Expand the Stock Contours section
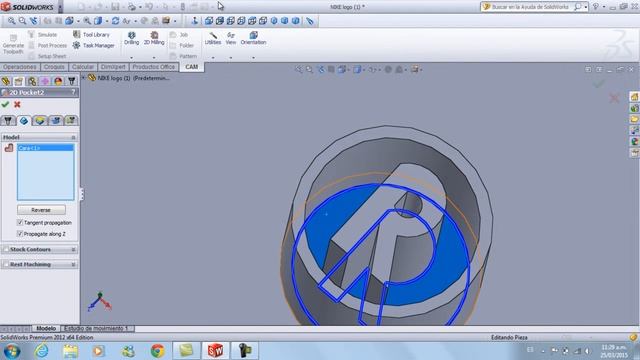This screenshot has width=640, height=360. point(73,249)
